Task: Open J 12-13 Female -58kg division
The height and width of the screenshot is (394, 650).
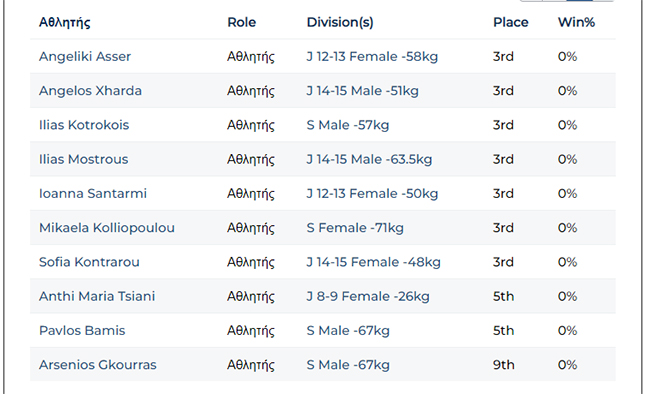Action: [x=372, y=56]
